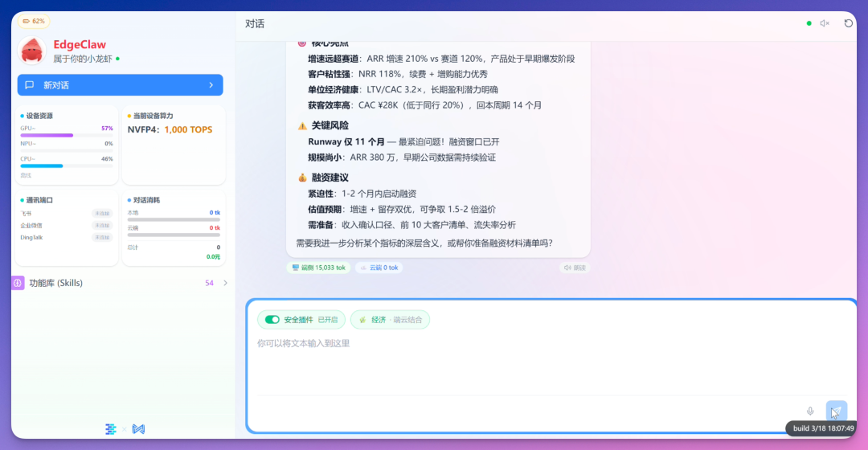Click the build 3/18 18:07:49 badge
Screen dimensions: 868x450
(823, 428)
